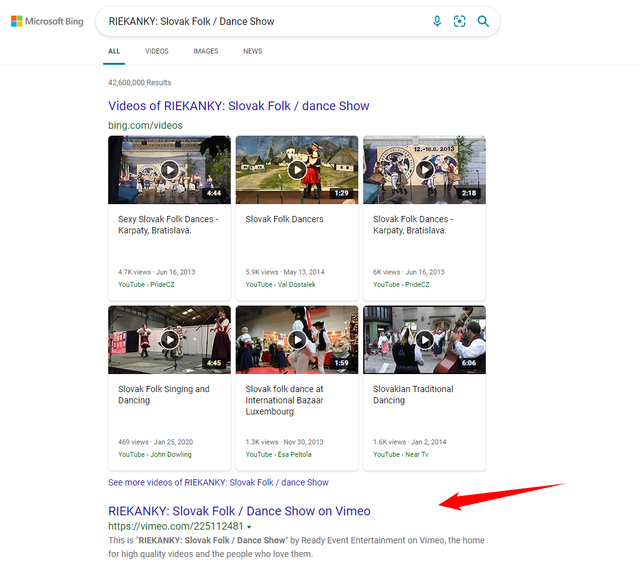The width and height of the screenshot is (640, 567).
Task: Click 4.7K views Jun 16, 2013 text
Action: [157, 272]
